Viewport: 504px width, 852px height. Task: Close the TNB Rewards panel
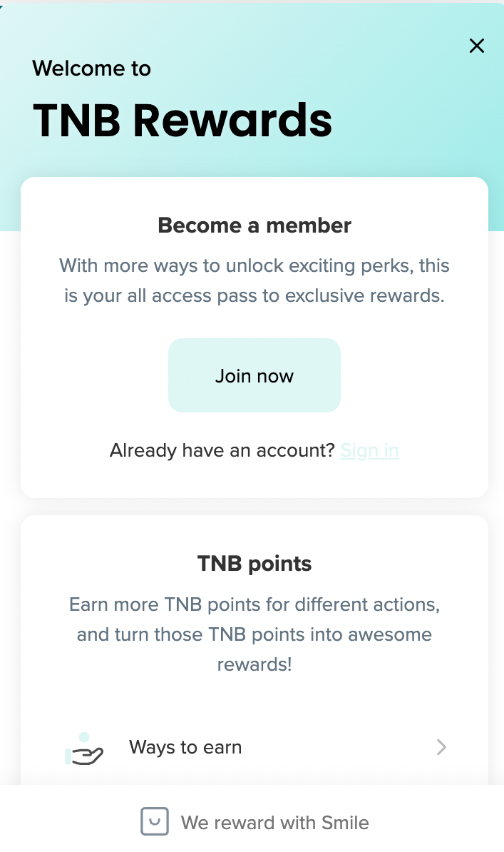476,46
